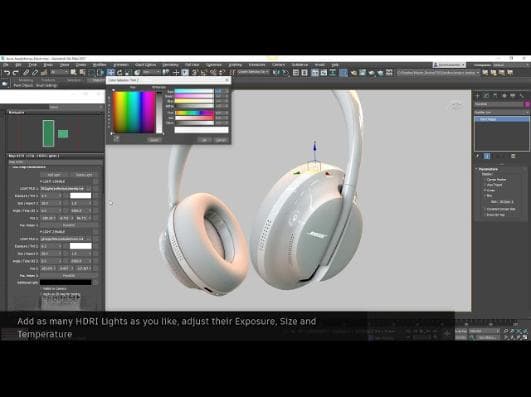Image resolution: width=531 pixels, height=397 pixels.
Task: Click the Delete Light button
Action: point(84,175)
